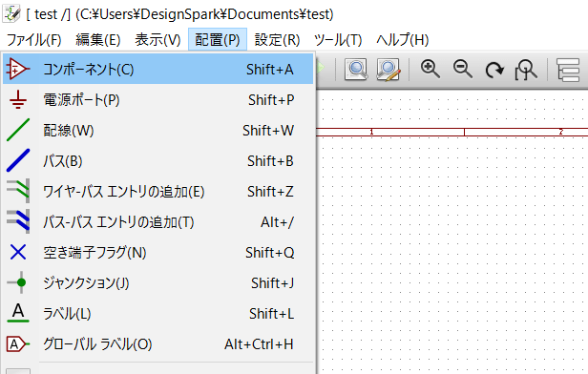The image size is (588, 374).
Task: Choose ワイヤ-バス エントリの追加(E)
Action: point(157,191)
